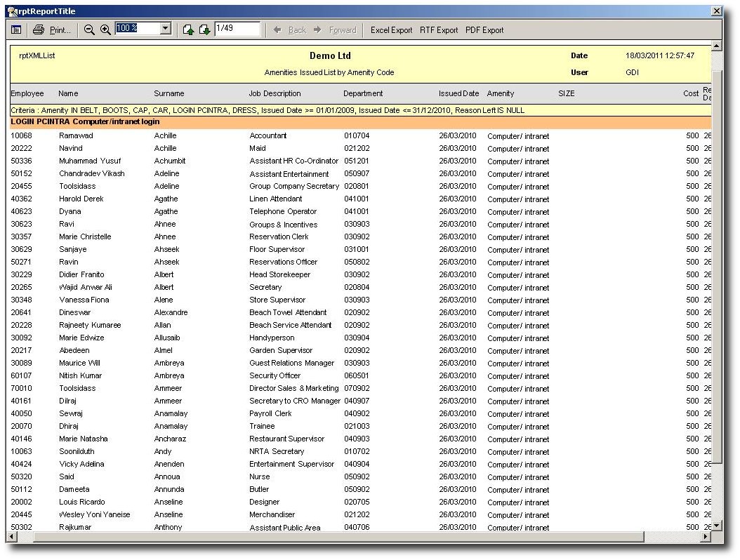Click the Back navigation arrow
This screenshot has width=740, height=560.
coord(290,30)
